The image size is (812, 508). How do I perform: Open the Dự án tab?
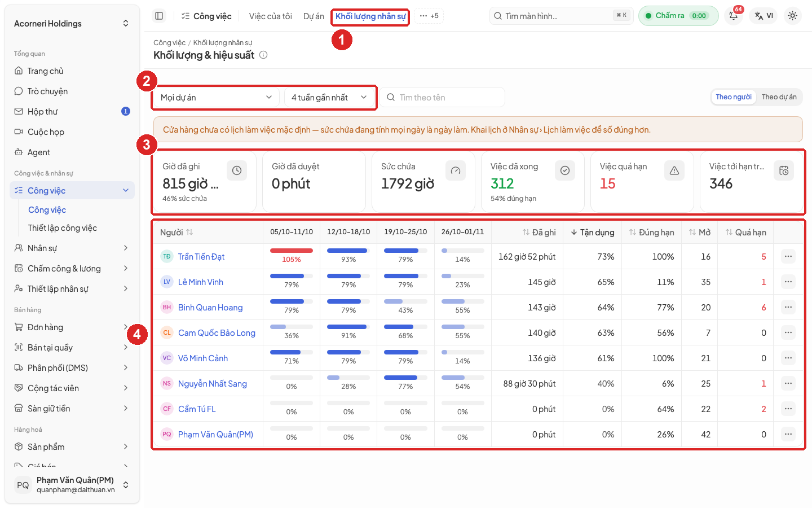(314, 16)
